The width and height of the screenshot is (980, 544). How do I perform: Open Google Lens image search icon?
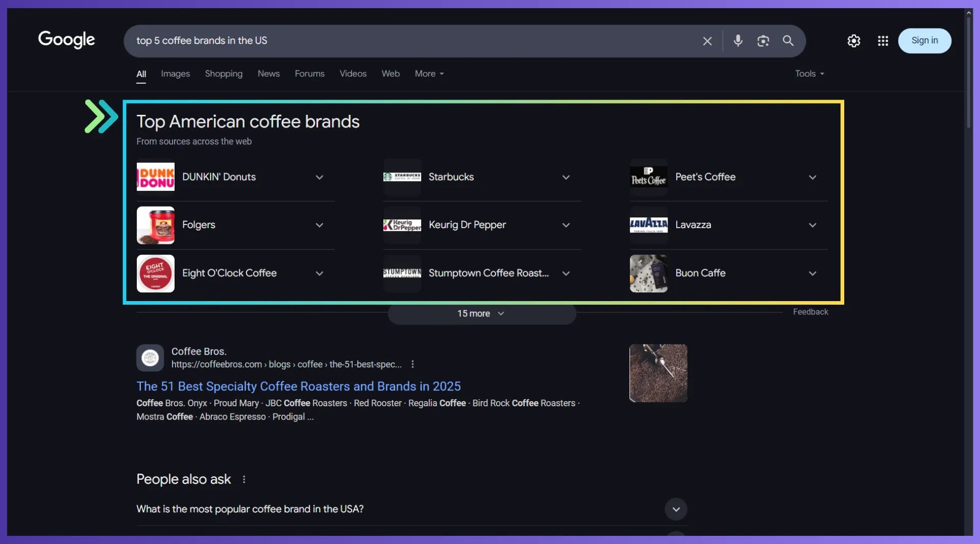pyautogui.click(x=763, y=41)
